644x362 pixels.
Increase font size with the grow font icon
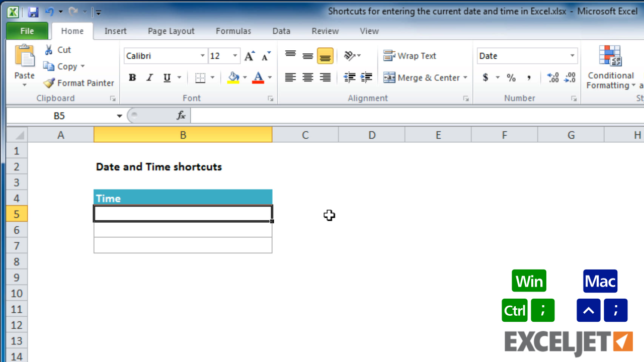coord(250,56)
